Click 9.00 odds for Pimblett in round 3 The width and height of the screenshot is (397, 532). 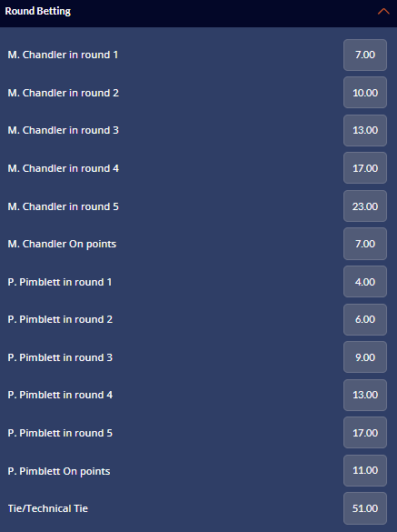pyautogui.click(x=365, y=357)
